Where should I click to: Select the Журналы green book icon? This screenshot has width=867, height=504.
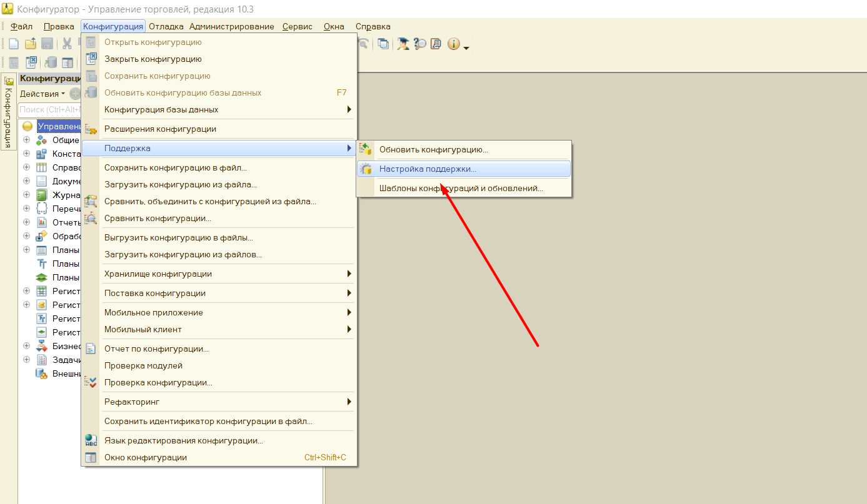(42, 195)
